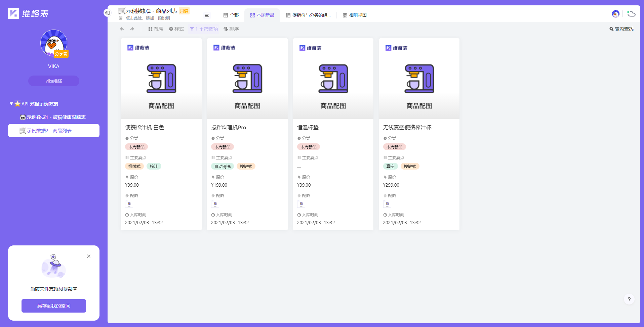
Task: Open the 恒温杯垫 record title
Action: [308, 127]
